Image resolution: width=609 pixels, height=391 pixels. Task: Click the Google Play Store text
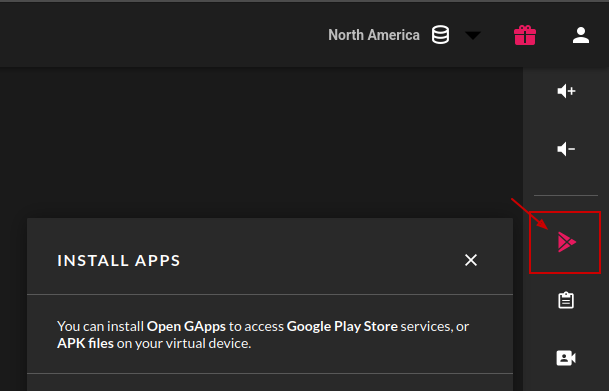coord(342,326)
